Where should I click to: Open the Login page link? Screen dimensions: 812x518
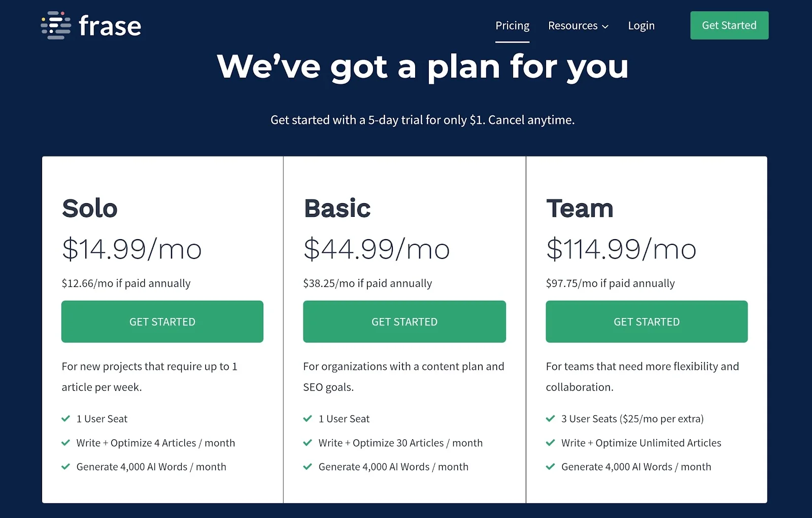coord(641,25)
